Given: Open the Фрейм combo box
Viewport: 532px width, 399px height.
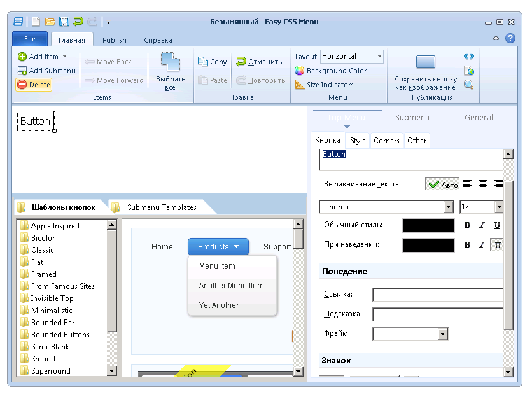Looking at the screenshot, I should tap(443, 334).
